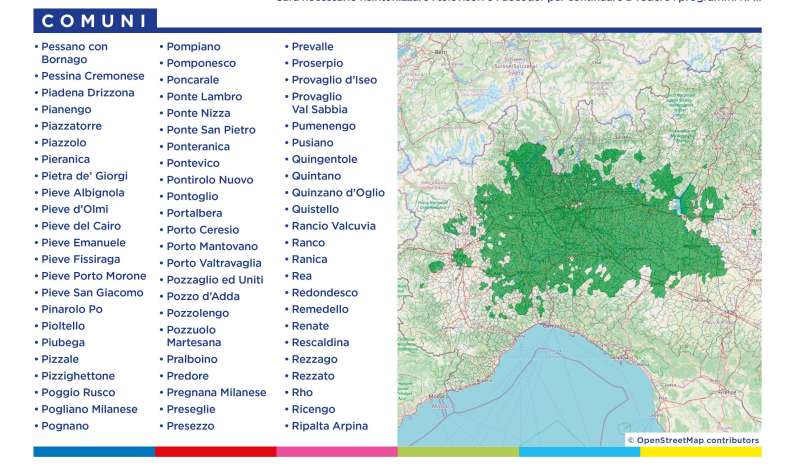Select Pieve Porto Morone from the list
This screenshot has width=800, height=469.
(x=93, y=276)
